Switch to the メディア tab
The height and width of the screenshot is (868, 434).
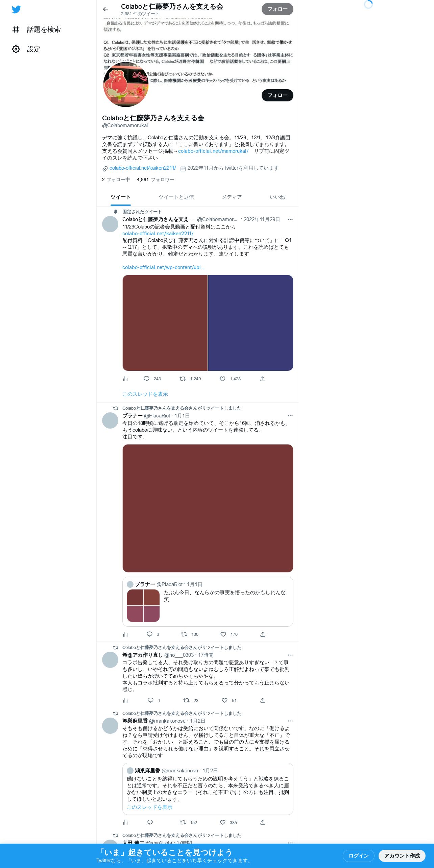coord(232,197)
